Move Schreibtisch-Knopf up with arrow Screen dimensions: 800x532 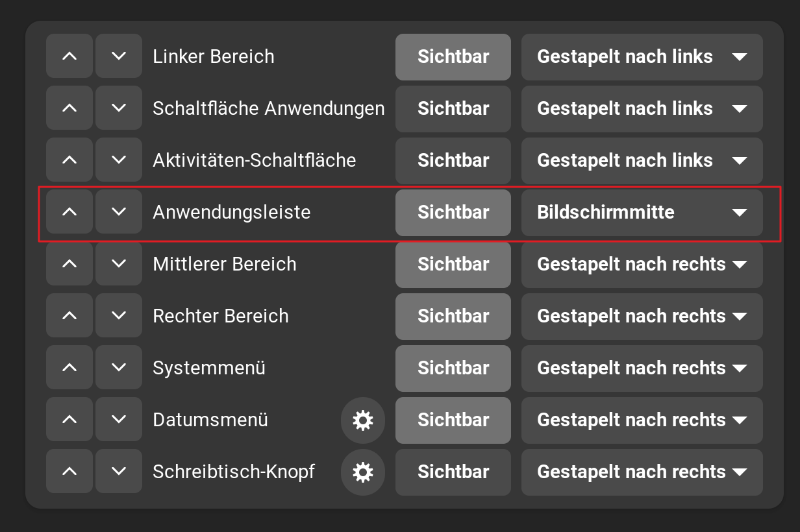pos(69,472)
